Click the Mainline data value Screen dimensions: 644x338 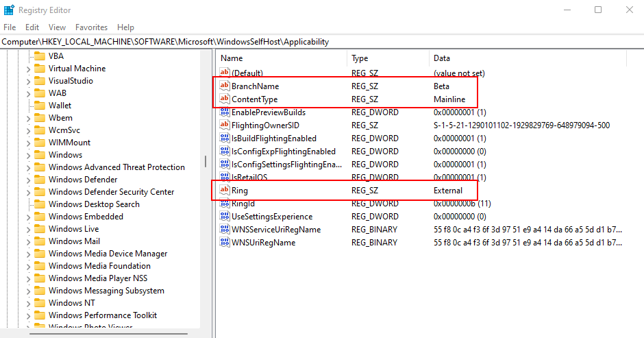449,99
